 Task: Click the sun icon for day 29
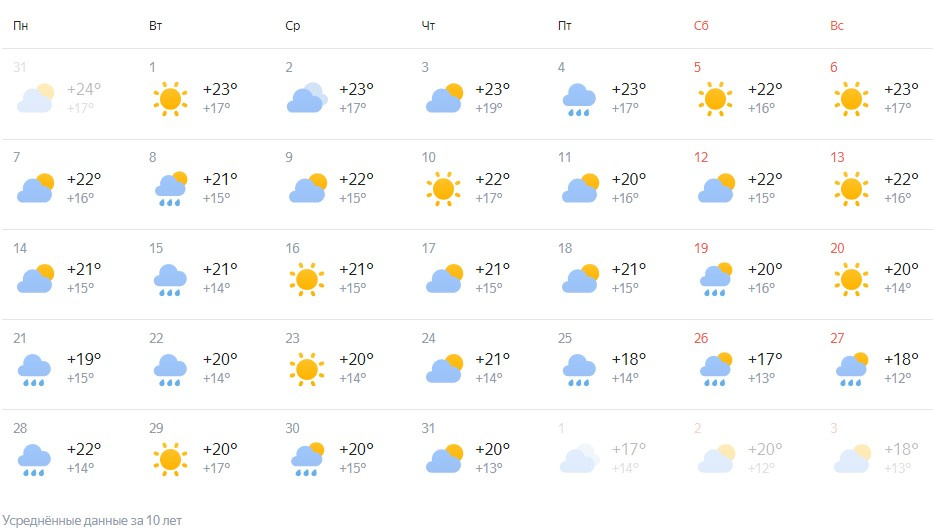[170, 459]
